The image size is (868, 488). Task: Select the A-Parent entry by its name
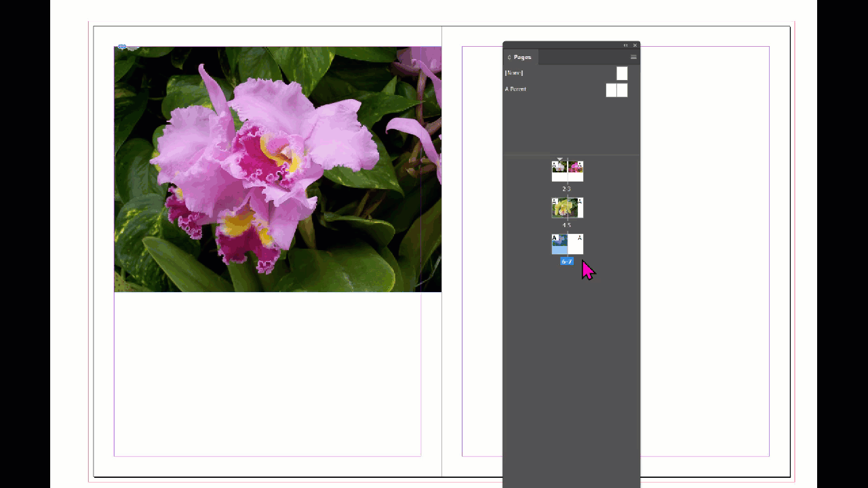515,89
